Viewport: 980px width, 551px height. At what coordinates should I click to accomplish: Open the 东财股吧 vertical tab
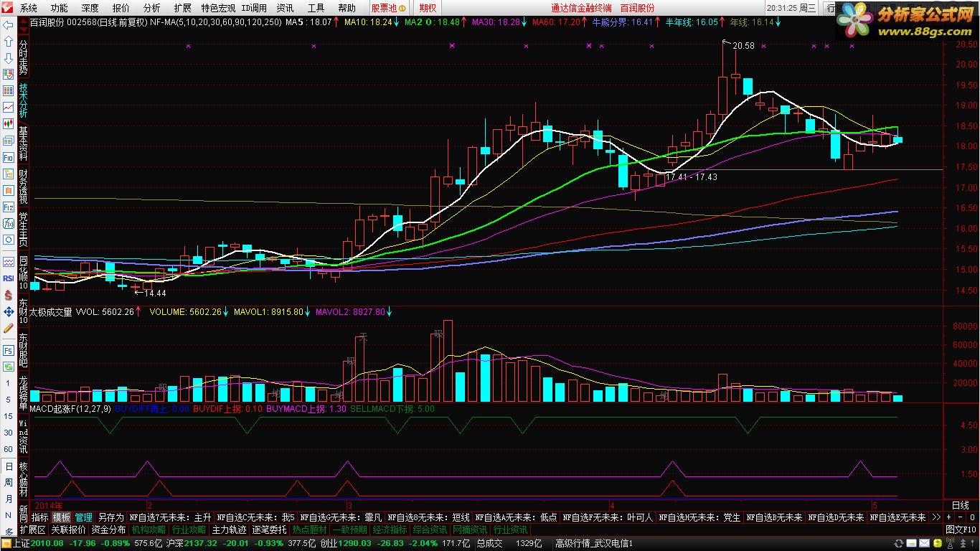pyautogui.click(x=24, y=350)
